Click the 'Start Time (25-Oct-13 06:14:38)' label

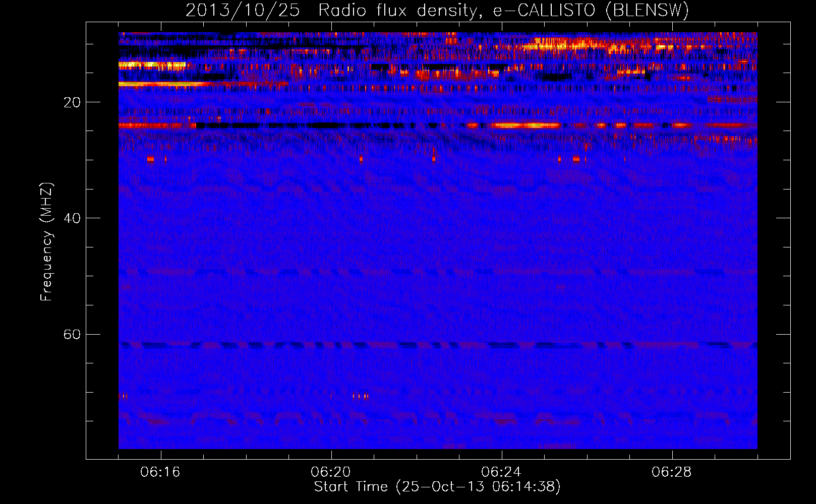click(x=437, y=486)
